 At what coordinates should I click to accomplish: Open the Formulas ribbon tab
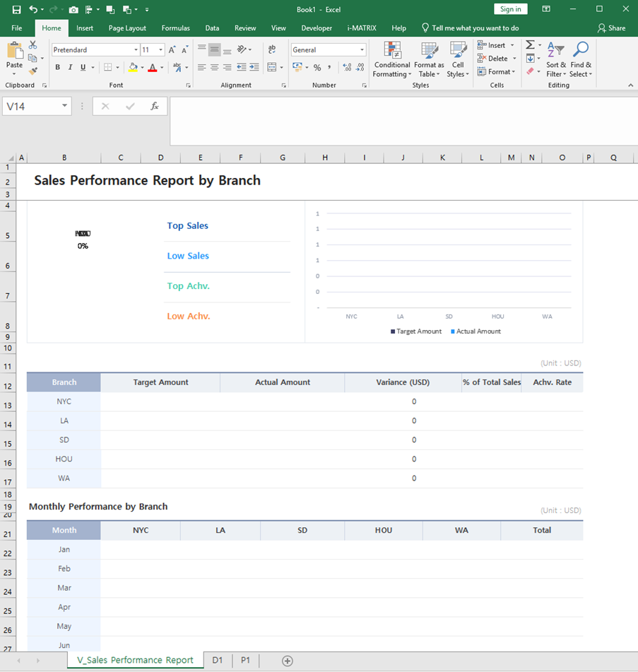[175, 28]
